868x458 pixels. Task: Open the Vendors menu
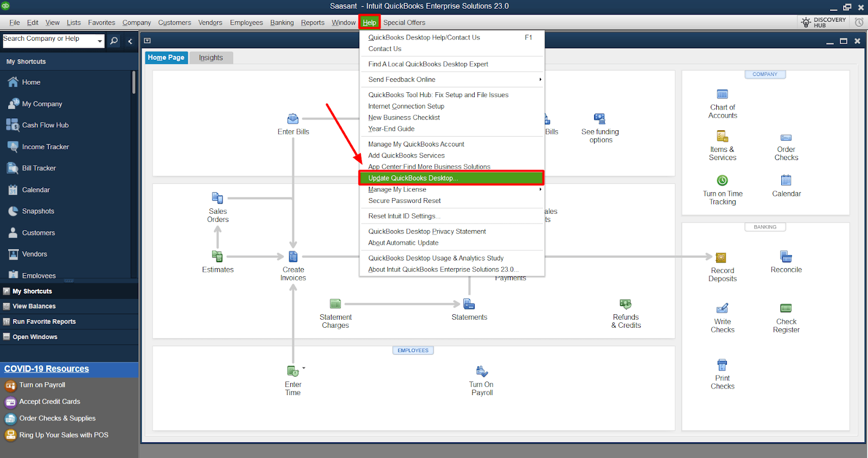tap(210, 22)
